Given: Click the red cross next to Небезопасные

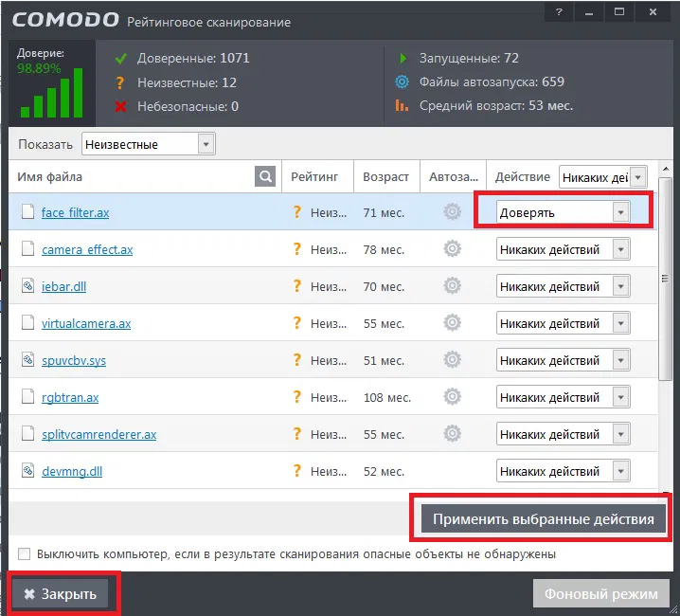Looking at the screenshot, I should [x=121, y=106].
